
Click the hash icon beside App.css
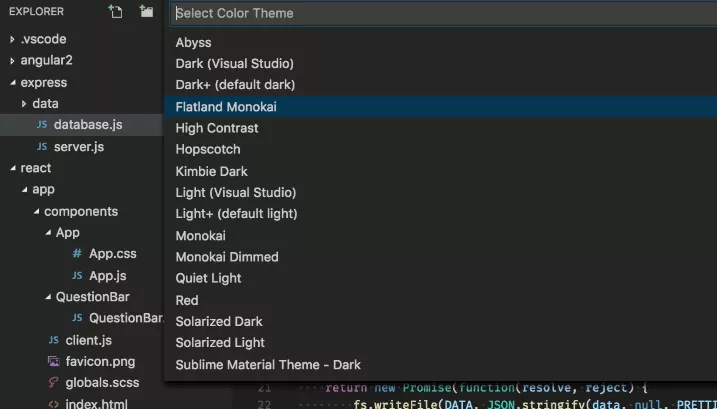click(x=77, y=253)
